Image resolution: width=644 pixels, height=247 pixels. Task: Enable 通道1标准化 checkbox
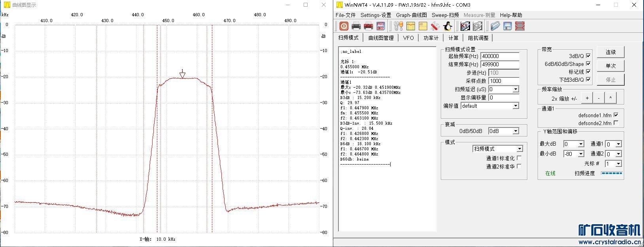click(519, 158)
